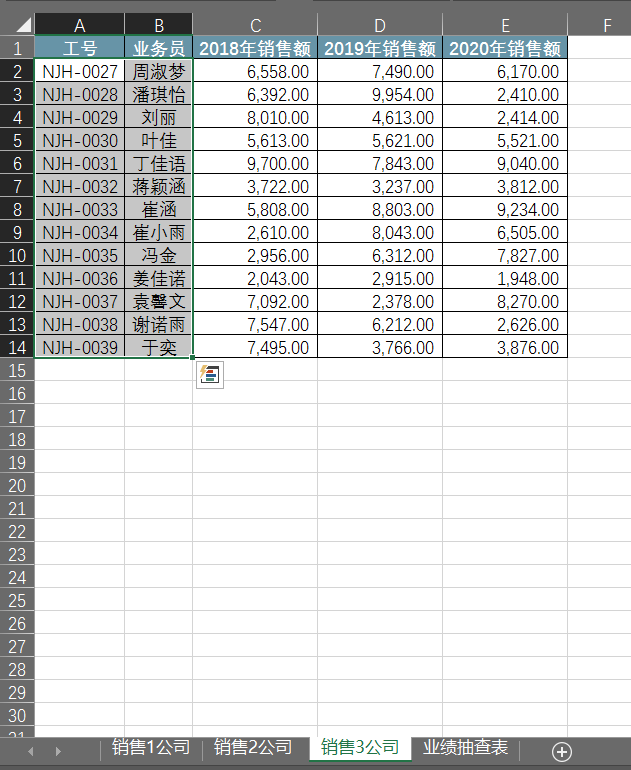Select the name cell 蒋颖涵
This screenshot has width=631, height=770.
click(x=159, y=187)
